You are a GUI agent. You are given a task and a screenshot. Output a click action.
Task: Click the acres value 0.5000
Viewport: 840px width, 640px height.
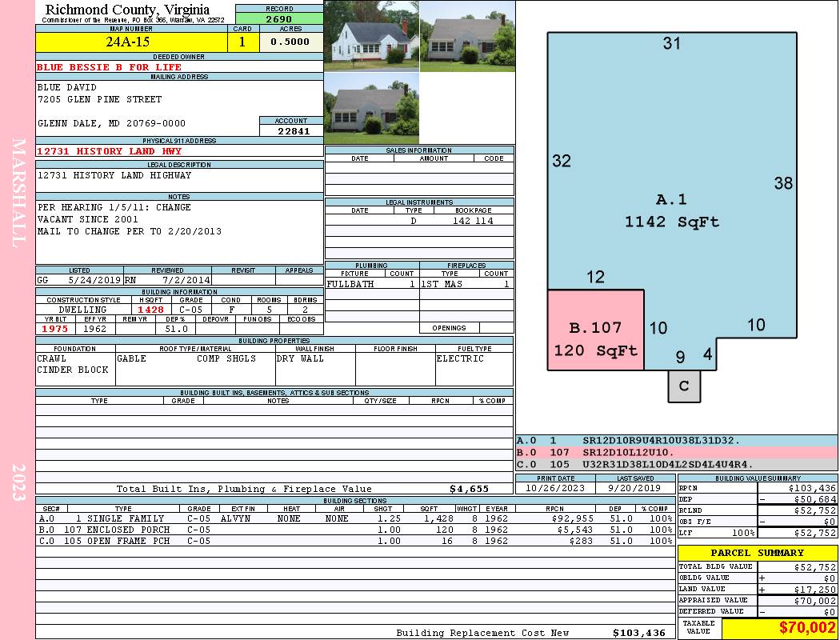coord(290,42)
